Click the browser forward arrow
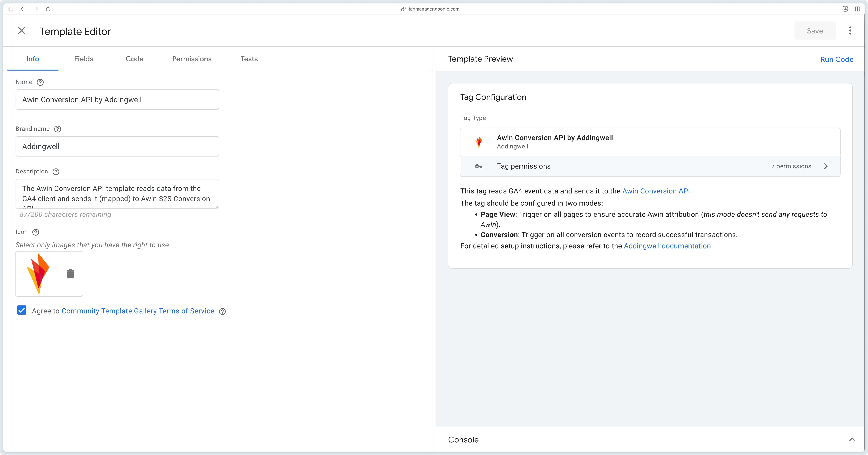The height and width of the screenshot is (455, 868). coord(36,9)
